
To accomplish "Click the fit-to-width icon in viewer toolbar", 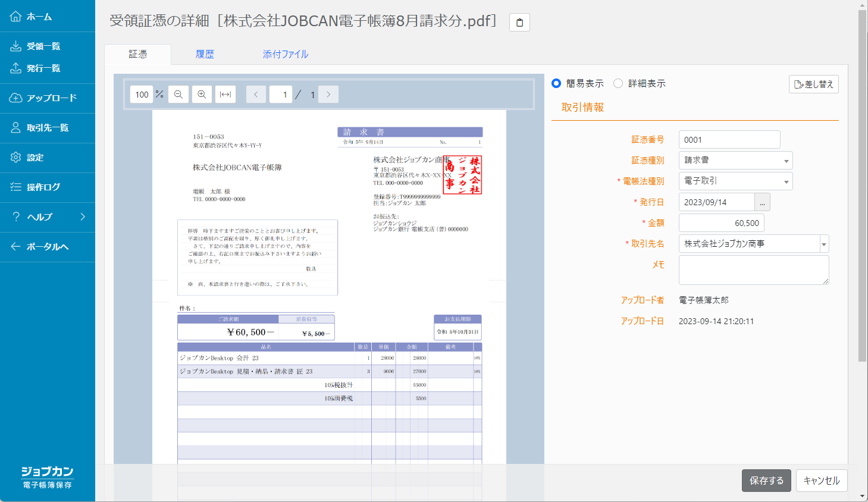I will coord(225,95).
